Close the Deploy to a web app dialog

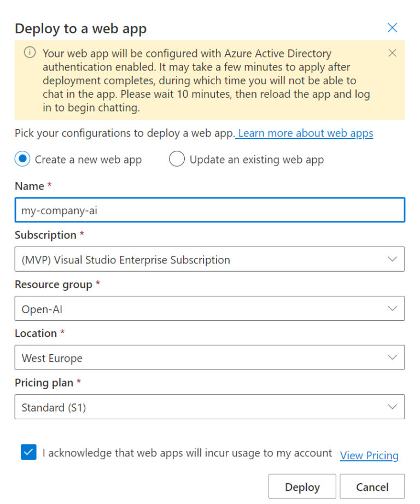392,27
